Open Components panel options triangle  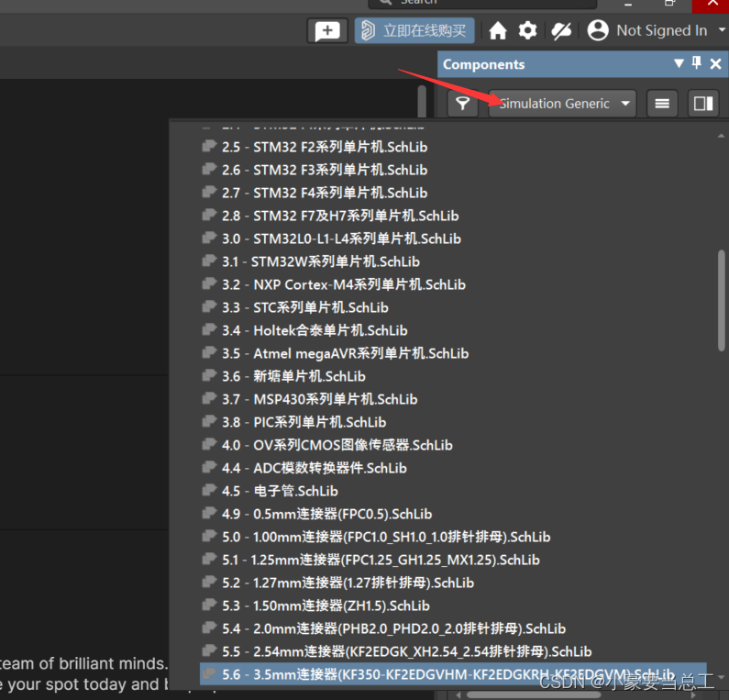(x=679, y=64)
